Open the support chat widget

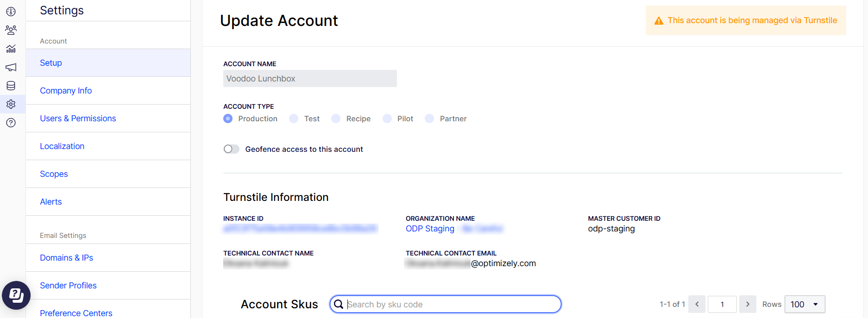click(x=16, y=295)
